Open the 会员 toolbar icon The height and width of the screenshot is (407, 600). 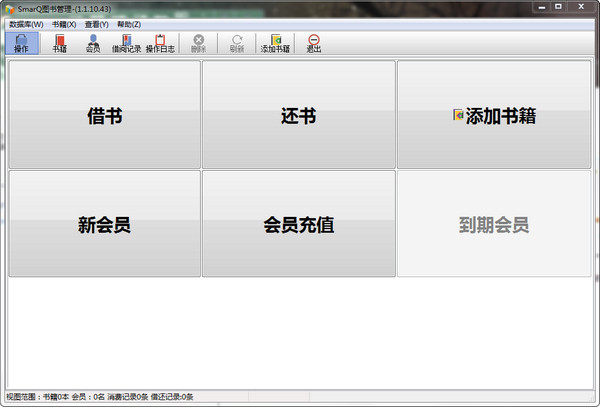coord(93,43)
